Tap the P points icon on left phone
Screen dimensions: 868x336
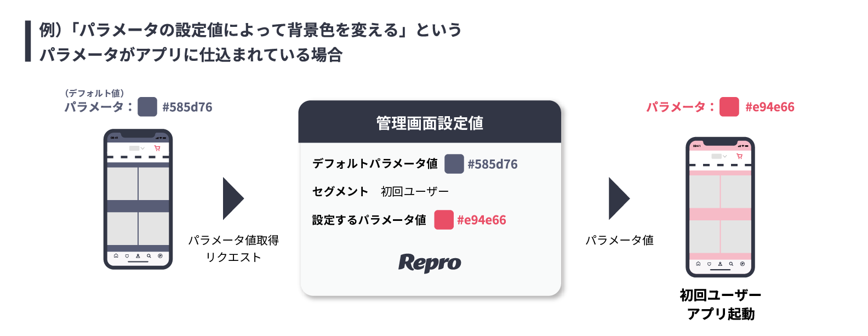coord(160,255)
